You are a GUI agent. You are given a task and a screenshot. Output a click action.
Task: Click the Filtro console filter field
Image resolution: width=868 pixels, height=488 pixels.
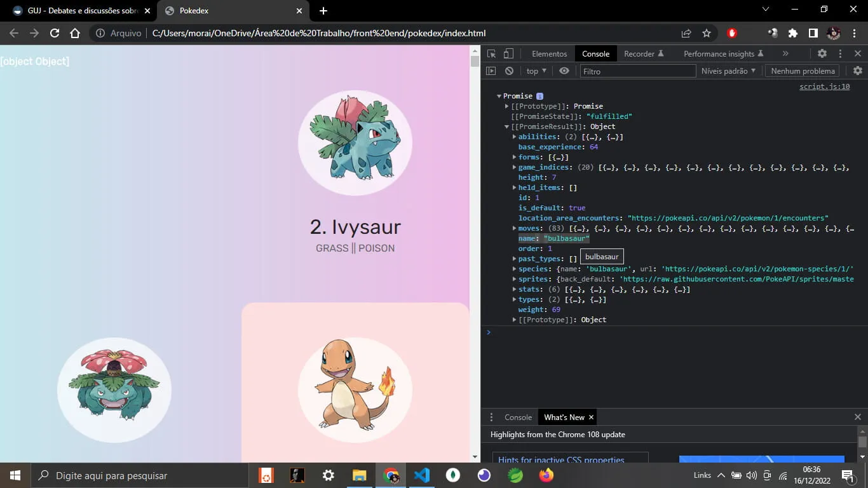click(x=638, y=71)
